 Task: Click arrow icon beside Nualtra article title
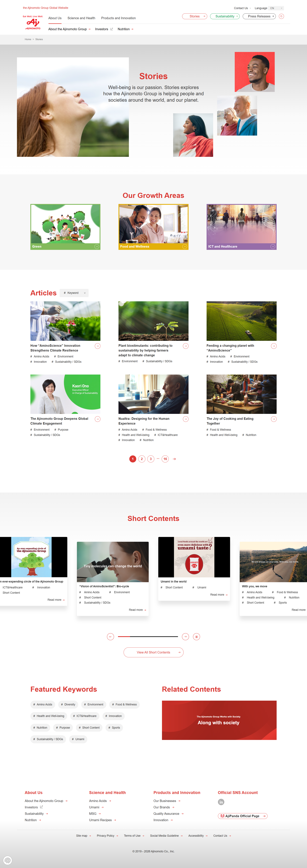pos(186,419)
